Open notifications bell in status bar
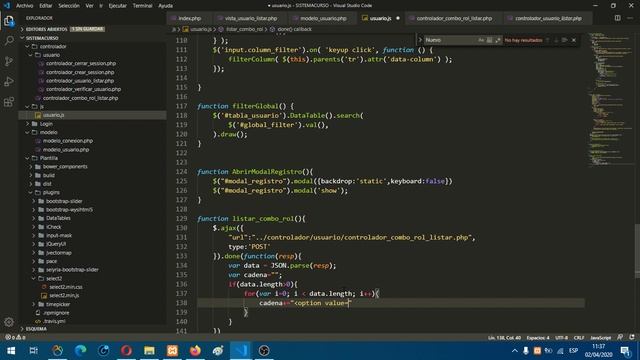This screenshot has width=640, height=360. (632, 338)
